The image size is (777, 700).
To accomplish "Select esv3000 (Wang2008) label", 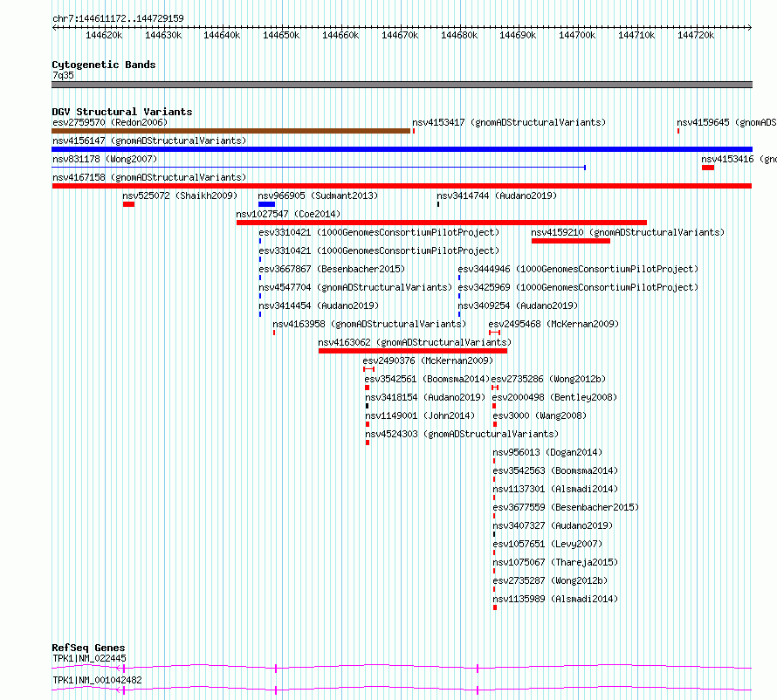I will pos(540,415).
